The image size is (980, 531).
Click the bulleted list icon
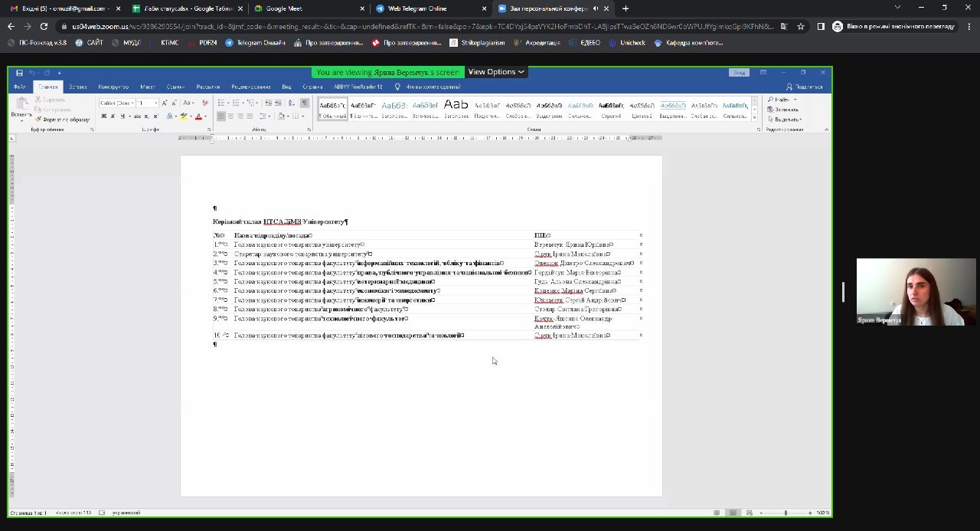point(221,103)
